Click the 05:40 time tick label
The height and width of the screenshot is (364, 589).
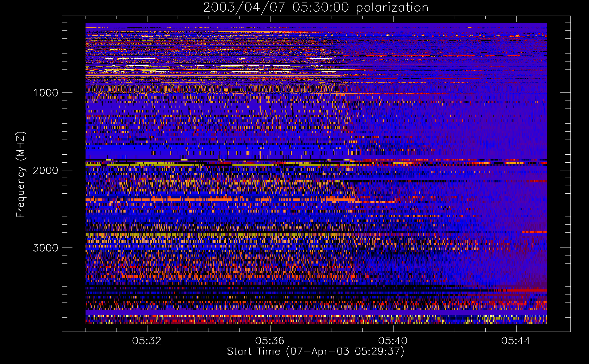[x=393, y=341]
